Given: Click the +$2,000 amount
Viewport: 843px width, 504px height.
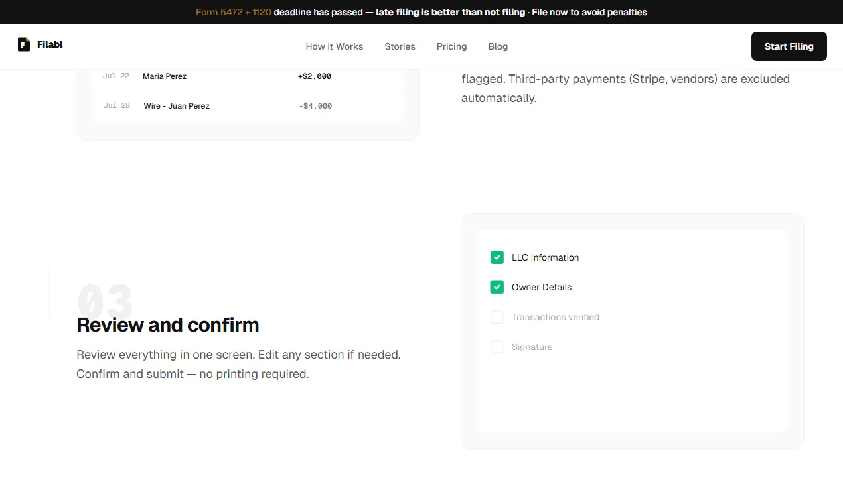Looking at the screenshot, I should (315, 76).
